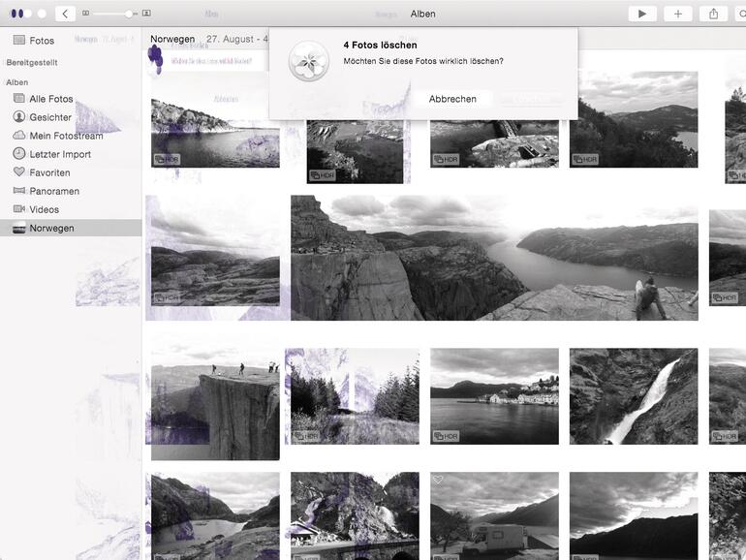Select the large Preikestolen panorama photo

click(x=494, y=258)
